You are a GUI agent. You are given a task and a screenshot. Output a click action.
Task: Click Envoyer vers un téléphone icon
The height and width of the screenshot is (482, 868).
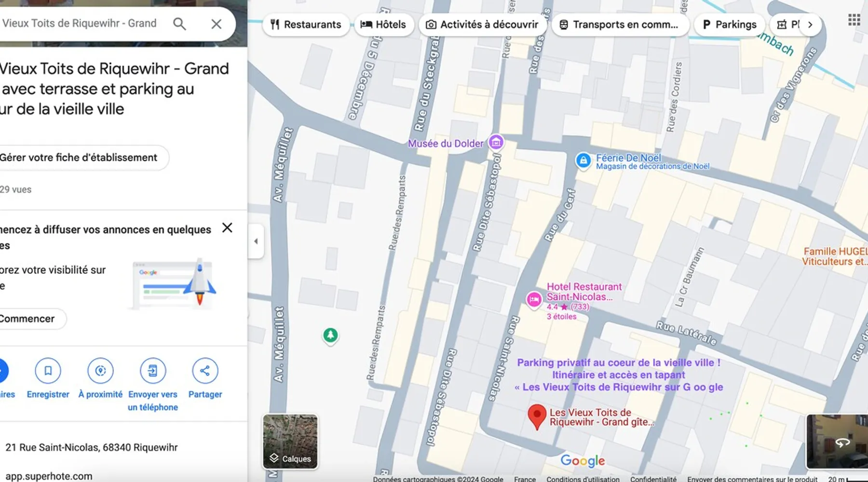click(152, 371)
